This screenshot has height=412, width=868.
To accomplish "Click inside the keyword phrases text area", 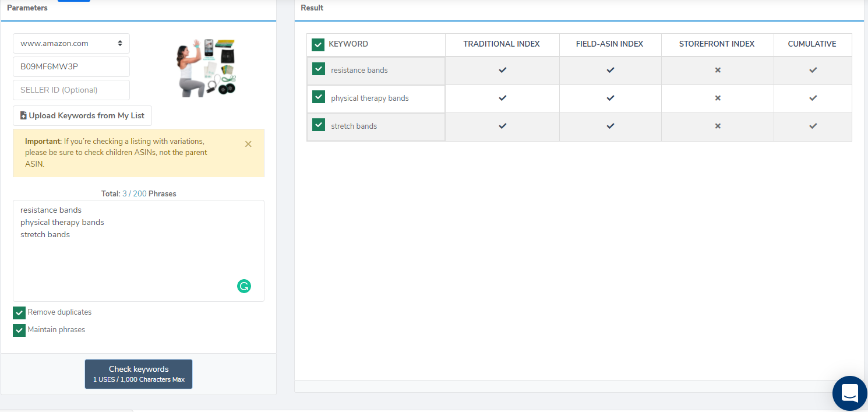I will 139,251.
